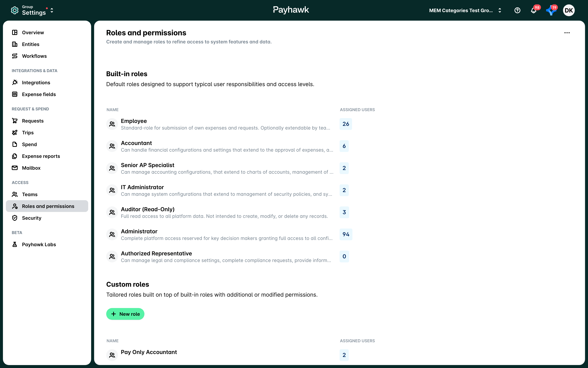This screenshot has width=588, height=368.
Task: Open the Auditor (Read-Only) role
Action: click(148, 209)
